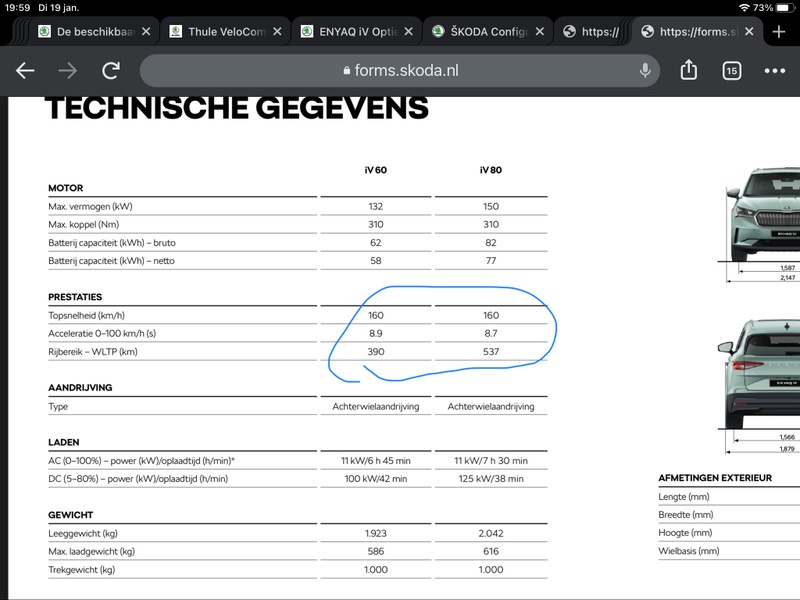
Task: Close the ŠKODA Configurator tab
Action: point(539,32)
